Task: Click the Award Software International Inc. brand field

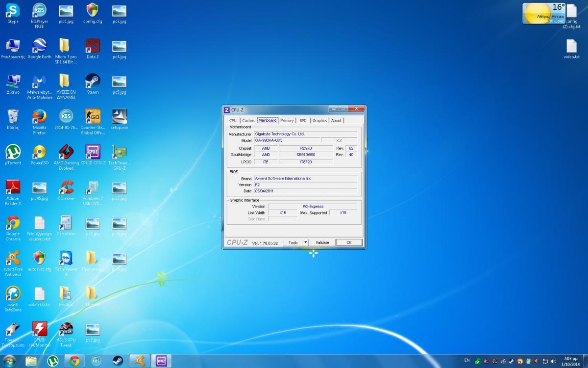Action: coord(305,179)
